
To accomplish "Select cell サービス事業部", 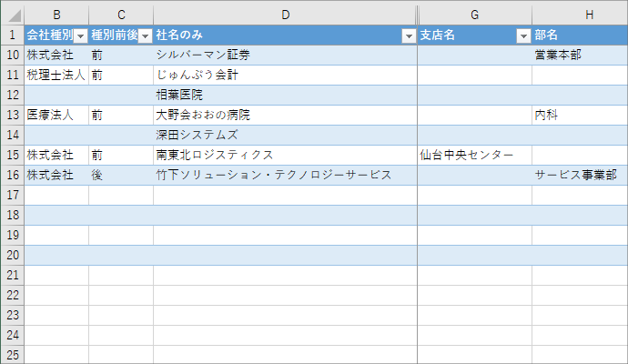I will pos(581,176).
